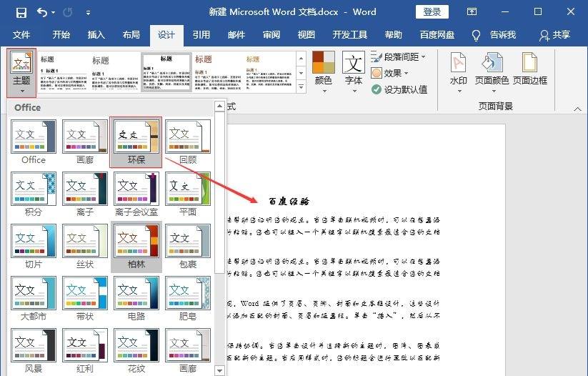Choose the 风景 theme thumbnail
The image size is (588, 376).
tap(34, 351)
